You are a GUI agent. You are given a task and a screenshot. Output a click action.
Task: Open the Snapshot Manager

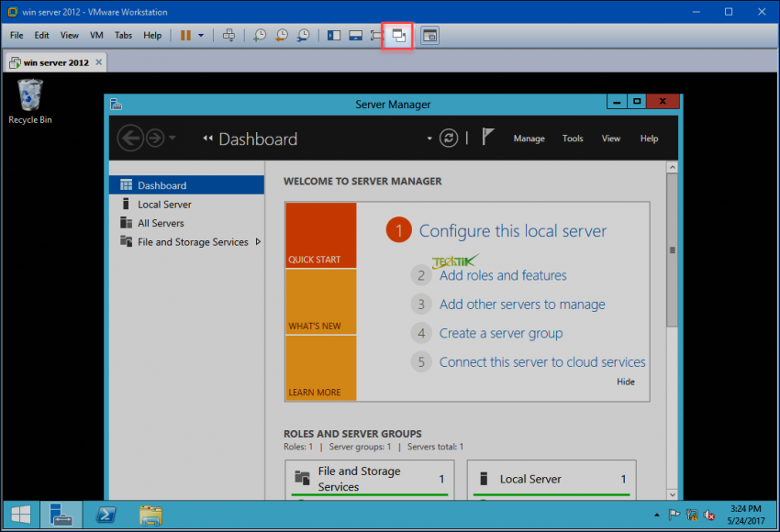303,35
